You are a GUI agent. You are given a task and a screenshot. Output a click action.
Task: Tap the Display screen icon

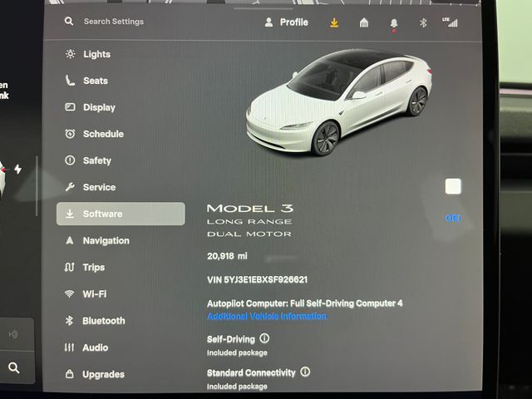(70, 107)
